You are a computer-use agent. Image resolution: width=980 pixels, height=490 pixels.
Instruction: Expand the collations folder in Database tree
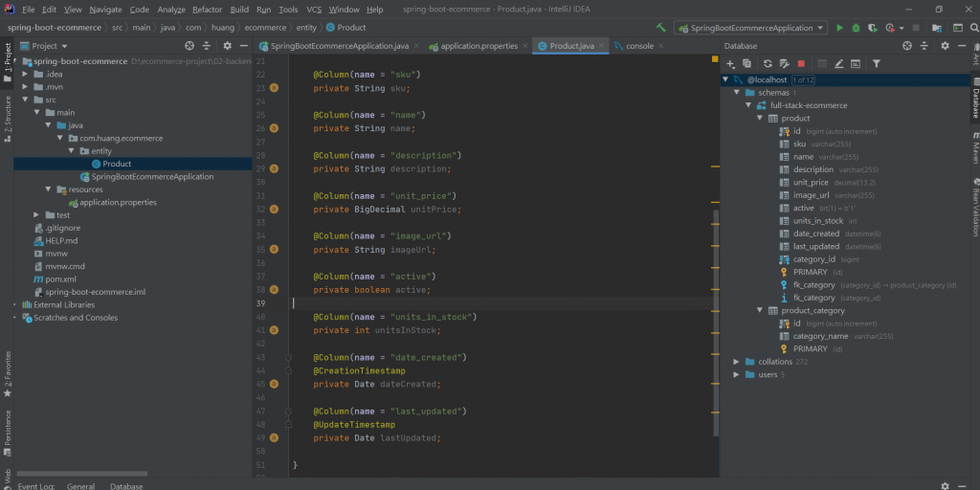pyautogui.click(x=736, y=362)
